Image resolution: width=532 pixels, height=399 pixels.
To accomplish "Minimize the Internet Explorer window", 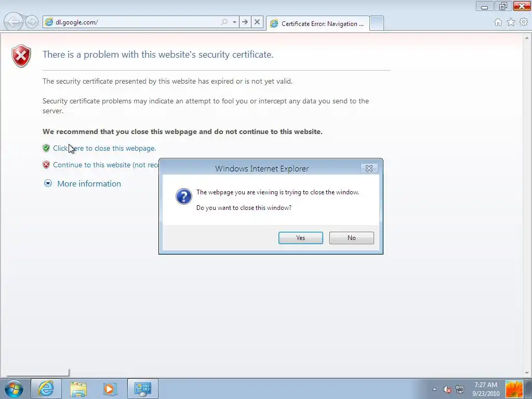I will click(x=485, y=6).
